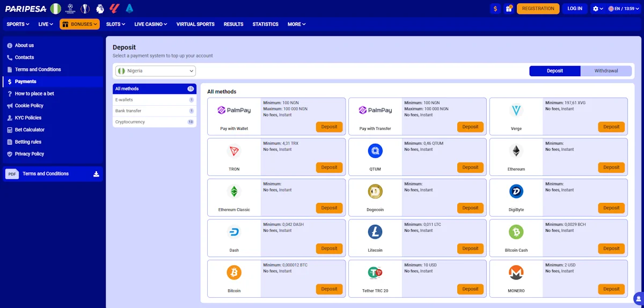Open the support chat bubble icon

[x=638, y=298]
